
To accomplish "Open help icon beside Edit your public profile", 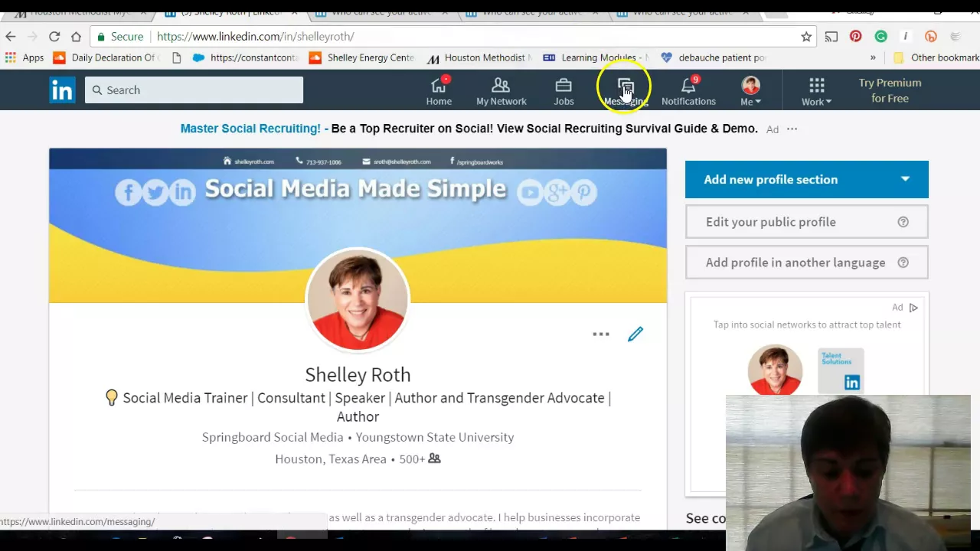I will click(903, 222).
